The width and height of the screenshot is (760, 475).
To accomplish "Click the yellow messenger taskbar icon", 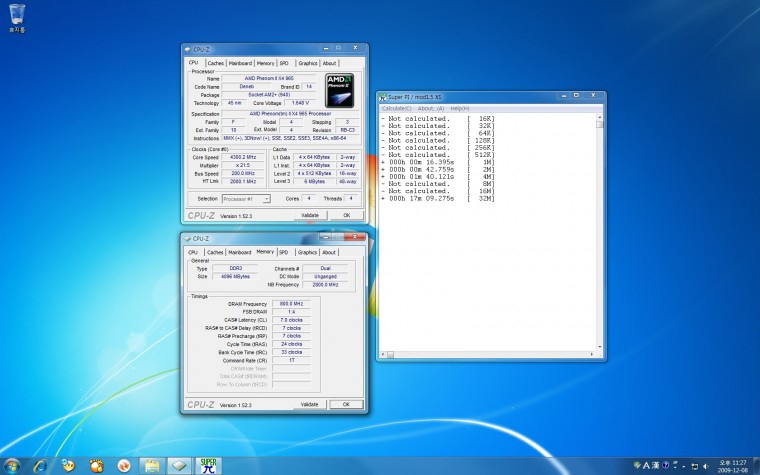I will 68,466.
